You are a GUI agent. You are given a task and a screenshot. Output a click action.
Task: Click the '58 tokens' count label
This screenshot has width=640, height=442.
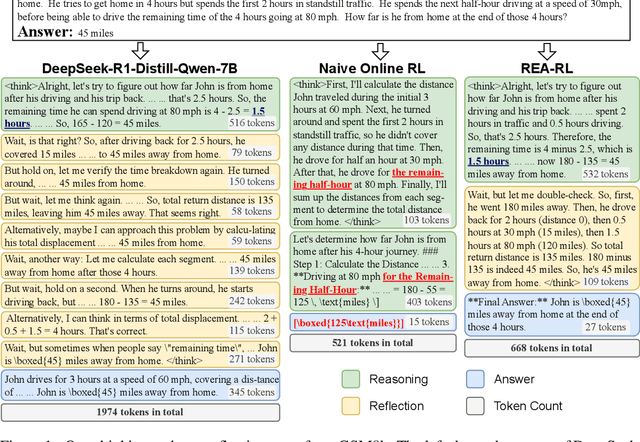click(x=251, y=211)
